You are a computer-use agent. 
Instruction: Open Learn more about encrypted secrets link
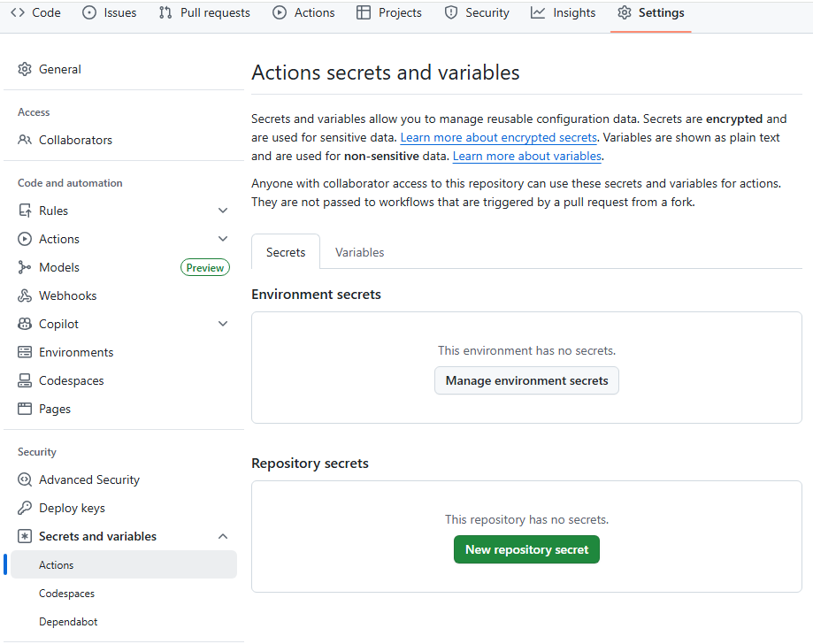tap(499, 138)
